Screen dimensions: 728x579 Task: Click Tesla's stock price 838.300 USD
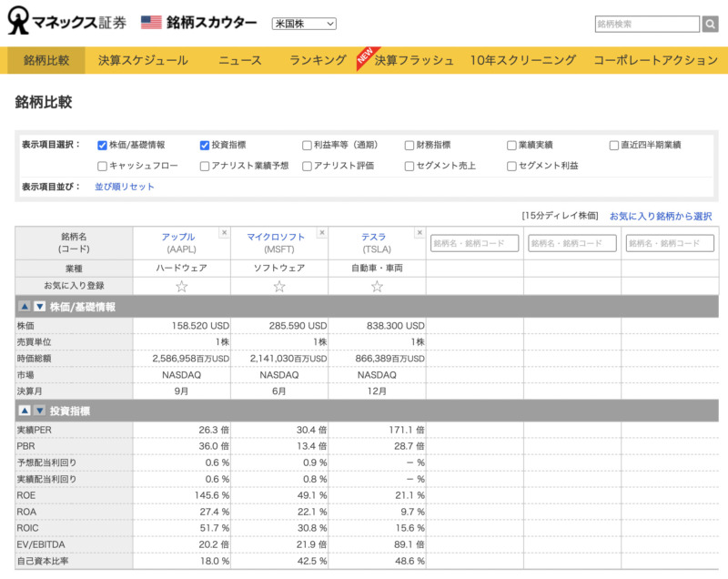coord(396,326)
